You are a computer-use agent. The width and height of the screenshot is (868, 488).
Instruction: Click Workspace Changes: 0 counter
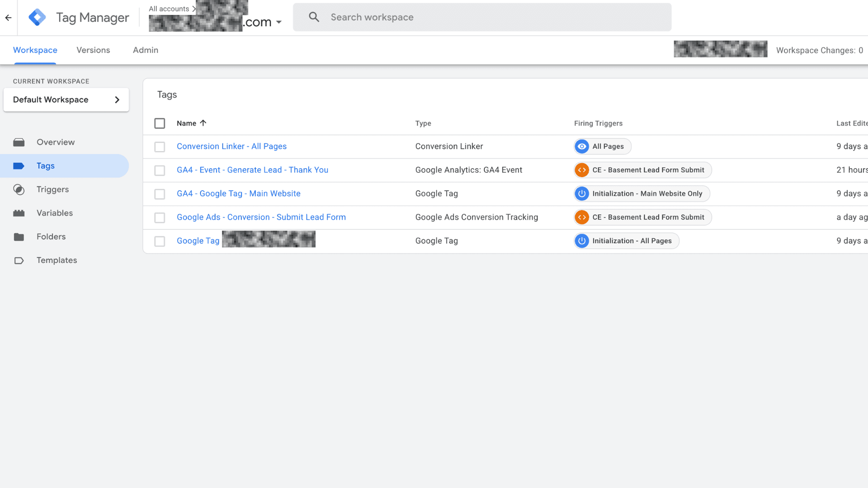click(819, 50)
